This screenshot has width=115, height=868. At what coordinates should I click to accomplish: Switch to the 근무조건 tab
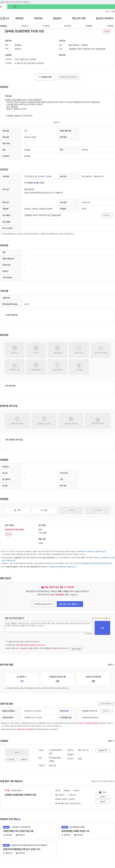coord(25,26)
